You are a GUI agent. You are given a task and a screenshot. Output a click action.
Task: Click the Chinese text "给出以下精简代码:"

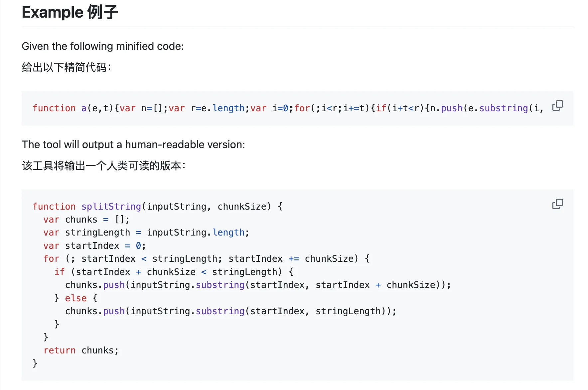click(x=66, y=67)
